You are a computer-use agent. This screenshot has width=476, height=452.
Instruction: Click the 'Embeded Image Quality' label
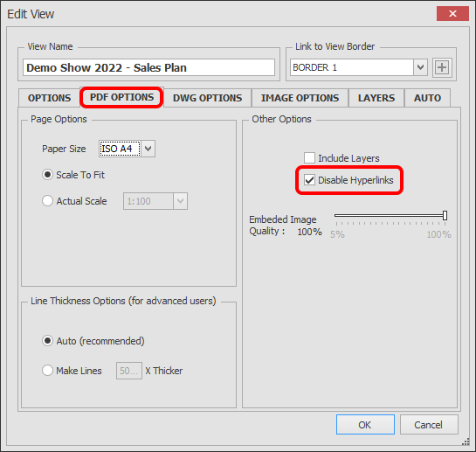(x=283, y=226)
